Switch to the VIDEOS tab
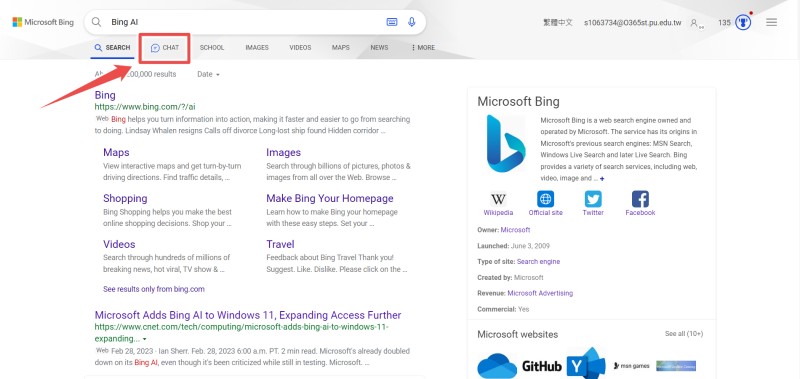This screenshot has height=379, width=800. (300, 47)
